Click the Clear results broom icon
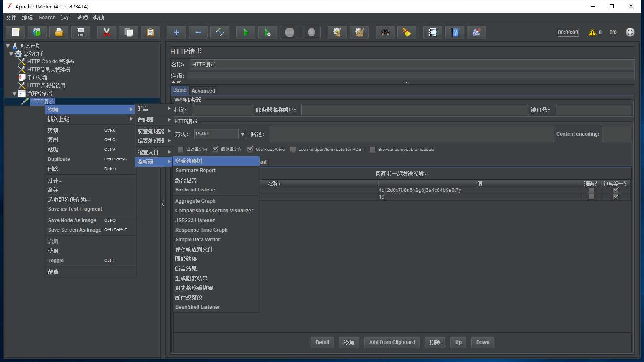The image size is (644, 362). (337, 32)
